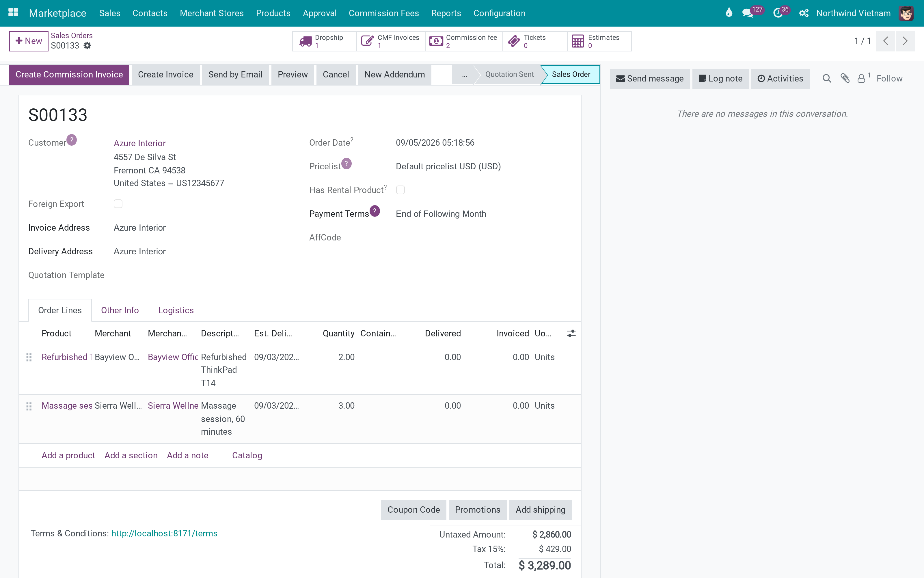Viewport: 924px width, 578px height.
Task: Click the gear icon next to S00133
Action: click(x=87, y=46)
